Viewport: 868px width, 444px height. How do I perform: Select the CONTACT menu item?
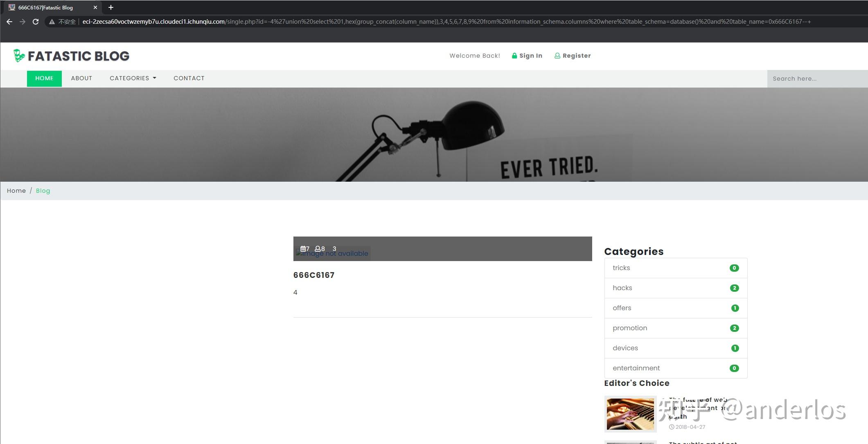pyautogui.click(x=189, y=78)
